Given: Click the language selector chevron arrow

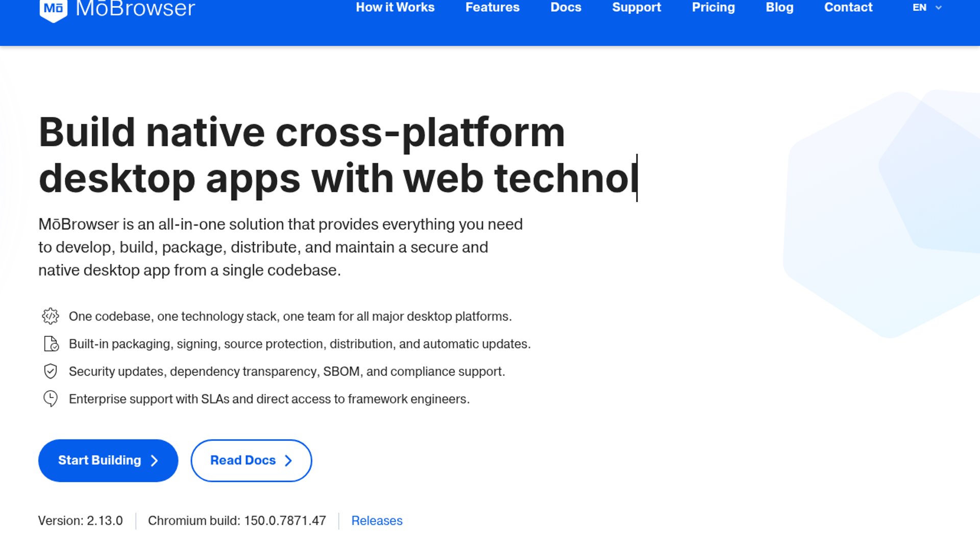Looking at the screenshot, I should [938, 8].
